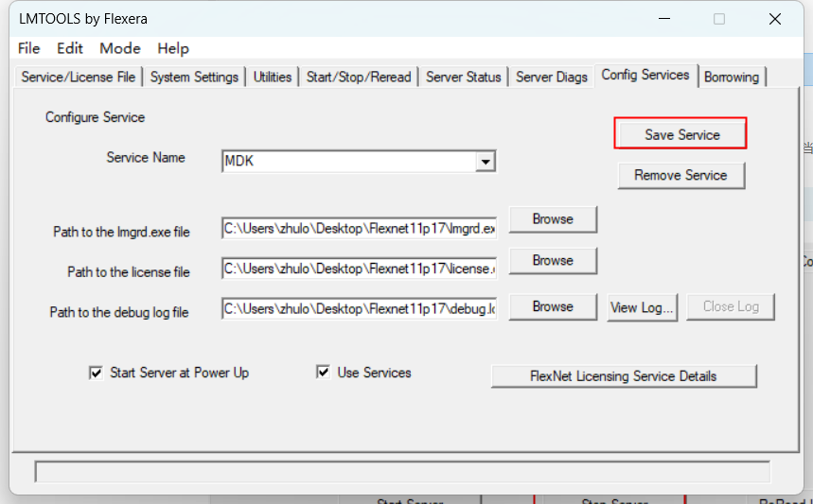Go to the Utilities tab

pyautogui.click(x=273, y=77)
